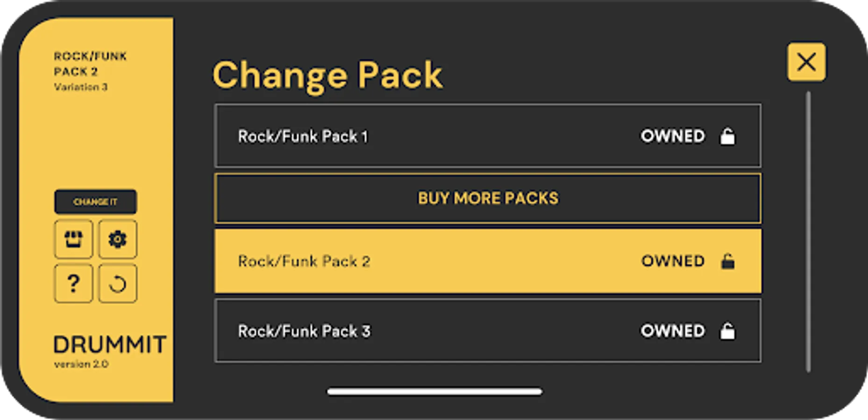Open settings with the gear icon
This screenshot has height=420, width=868.
[x=118, y=239]
